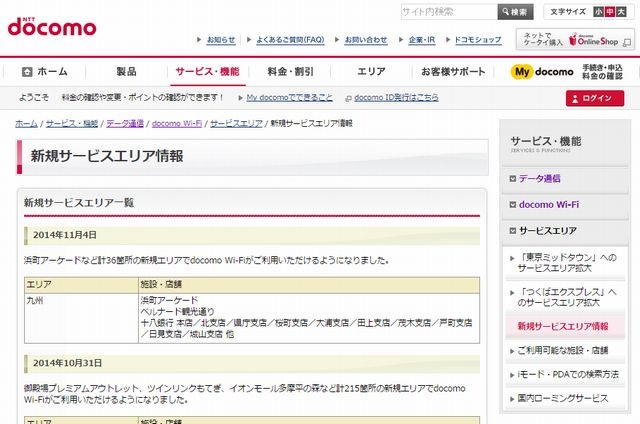Select 新規サービスエリア情報 in sidebar

point(563,326)
